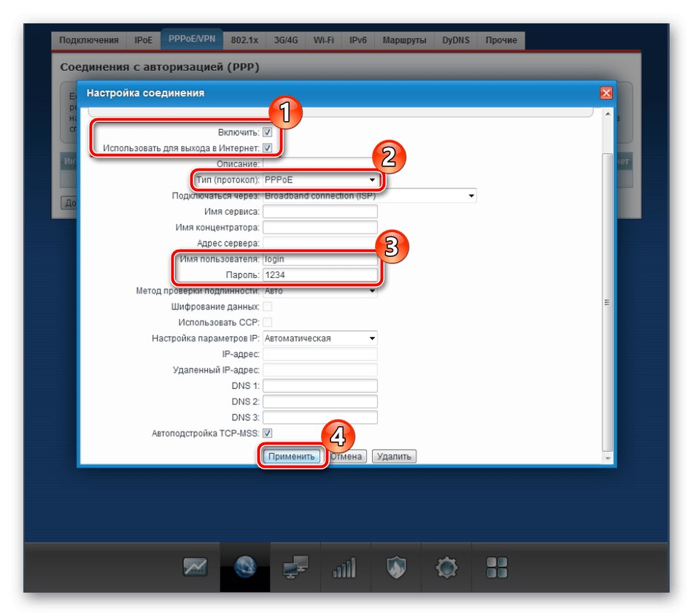Switch to the IPoE tab
This screenshot has height=616, width=693.
tap(143, 40)
